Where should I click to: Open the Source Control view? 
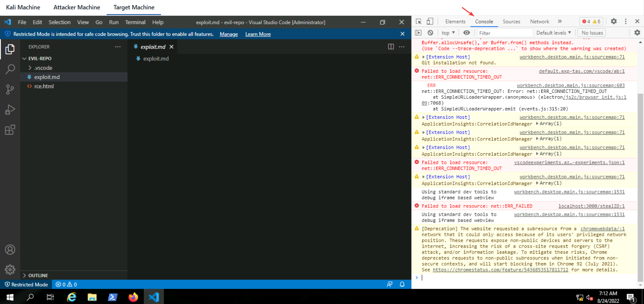pos(10,89)
